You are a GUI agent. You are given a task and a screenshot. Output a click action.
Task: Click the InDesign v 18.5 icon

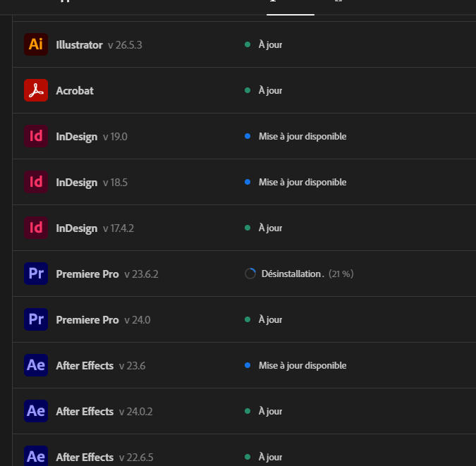[x=36, y=182]
